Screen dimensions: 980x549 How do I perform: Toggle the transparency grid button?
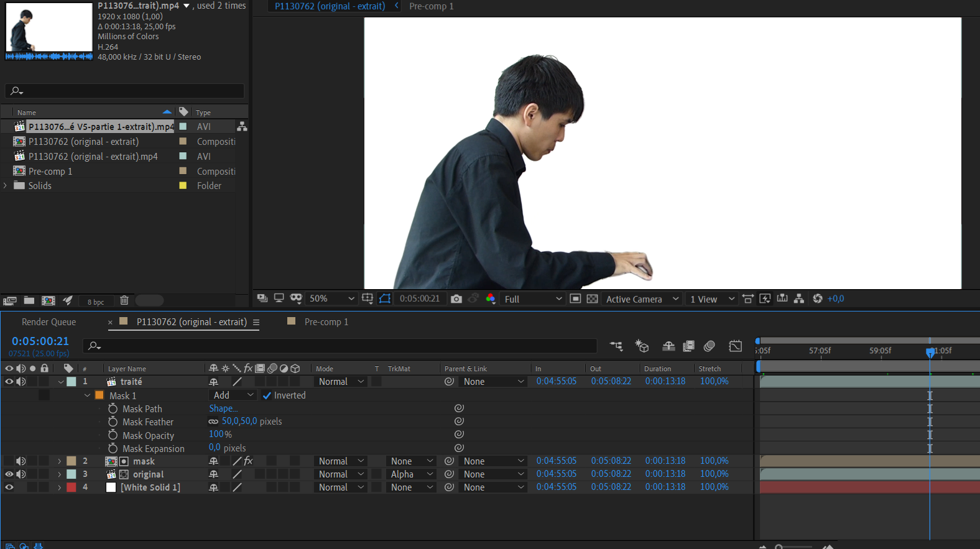(593, 299)
